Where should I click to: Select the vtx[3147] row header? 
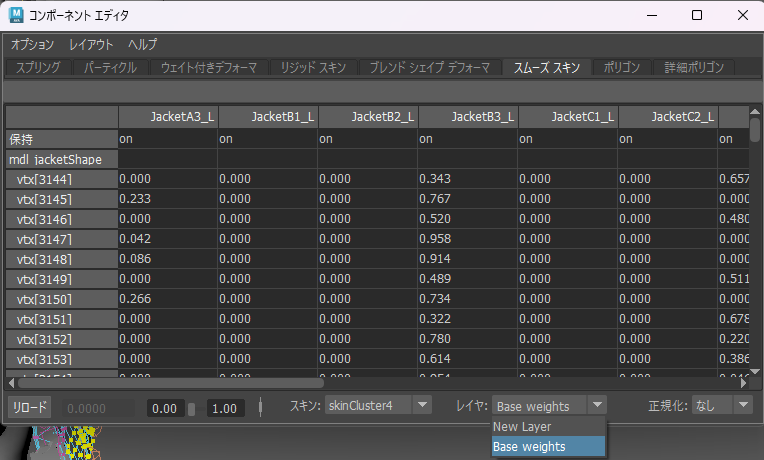tap(62, 239)
